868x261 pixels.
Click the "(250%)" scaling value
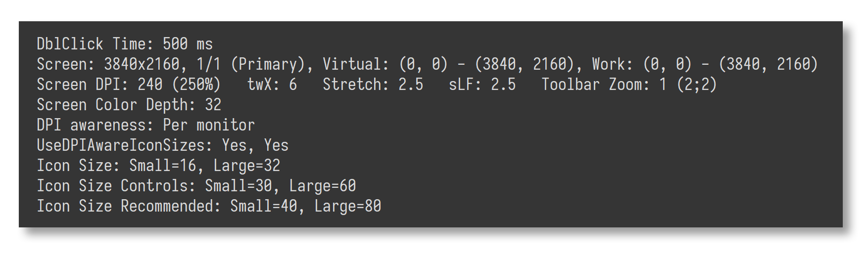click(x=196, y=85)
